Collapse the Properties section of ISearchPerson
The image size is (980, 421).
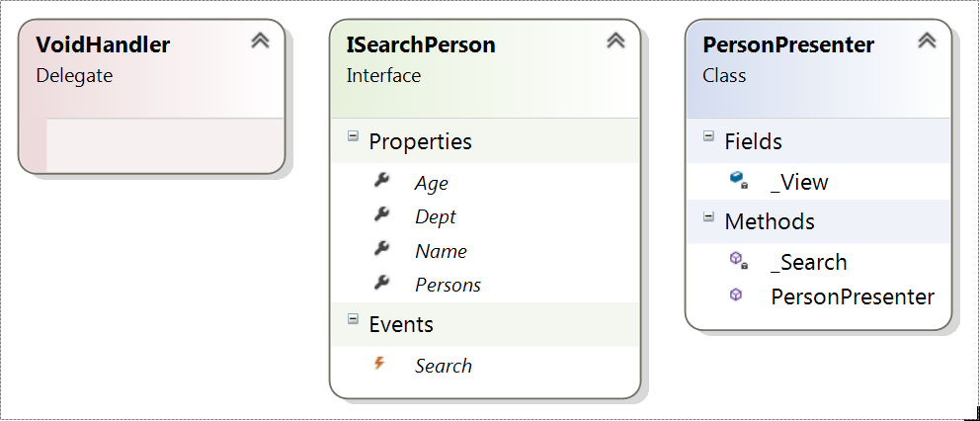point(353,135)
